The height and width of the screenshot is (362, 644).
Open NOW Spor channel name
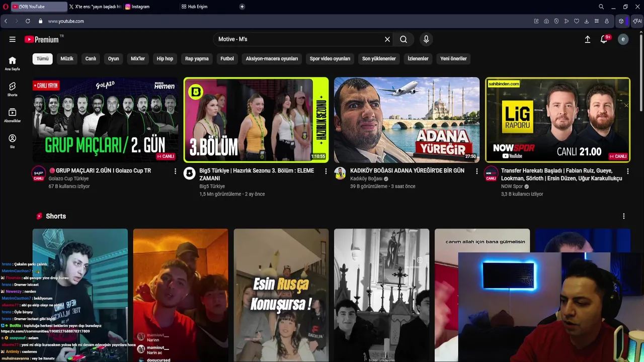click(x=512, y=187)
